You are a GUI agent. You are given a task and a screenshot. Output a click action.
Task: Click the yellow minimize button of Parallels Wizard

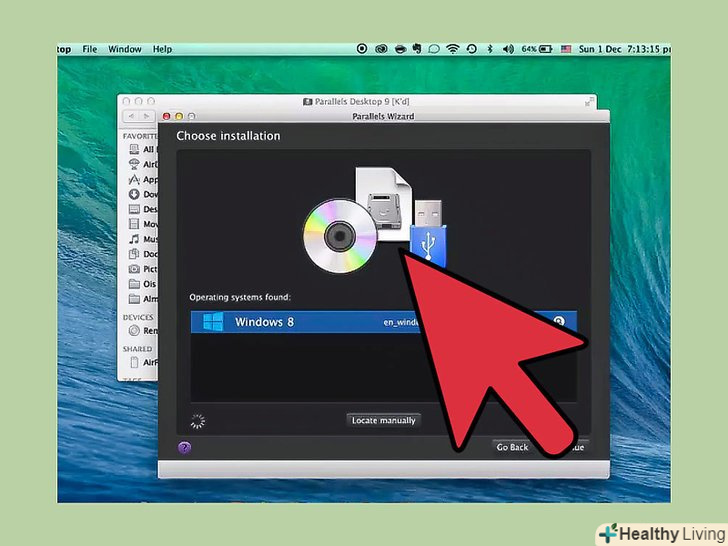pyautogui.click(x=179, y=116)
